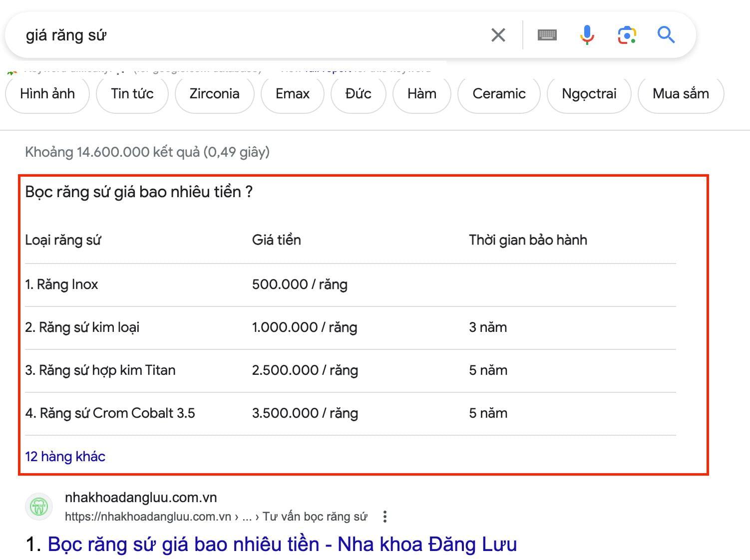This screenshot has width=750, height=560.
Task: Select the "3.500.000 / răng" price cell
Action: [305, 413]
